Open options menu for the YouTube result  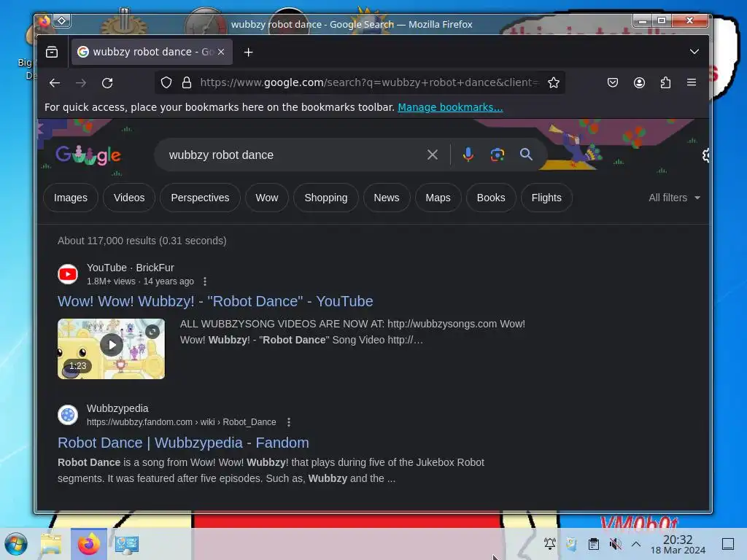point(205,281)
